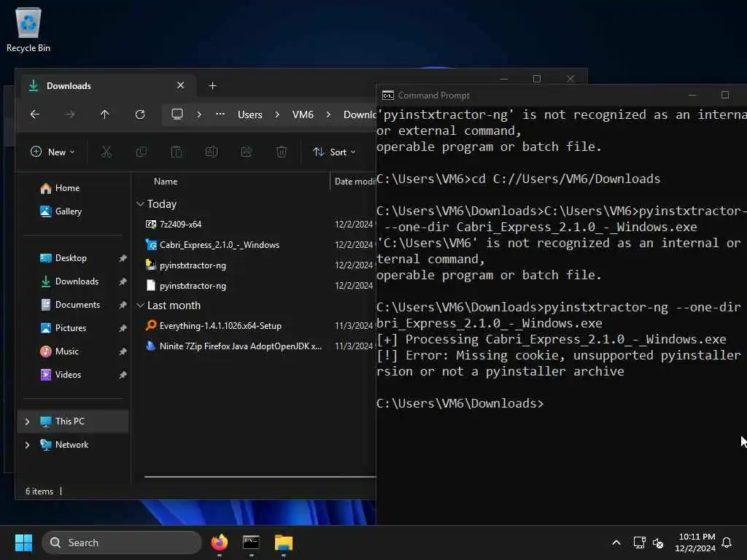Open network status tray icon
Screen dimensions: 747x560
click(639, 542)
